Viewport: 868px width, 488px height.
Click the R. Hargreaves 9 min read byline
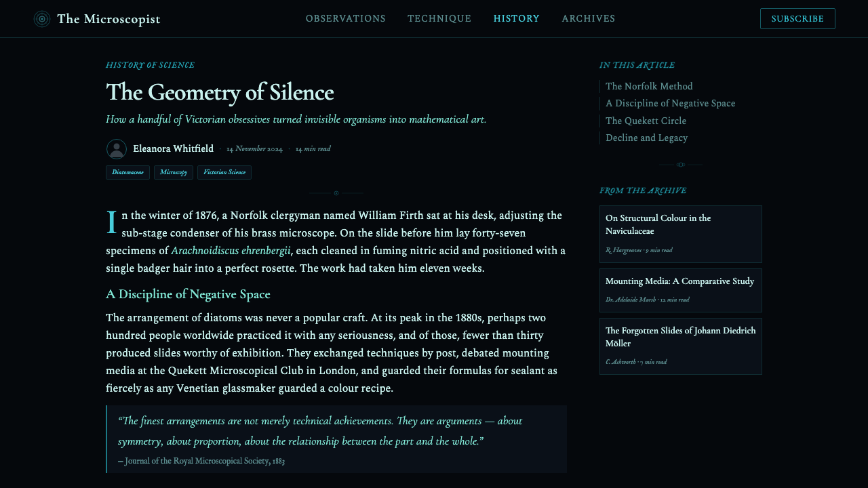click(639, 250)
